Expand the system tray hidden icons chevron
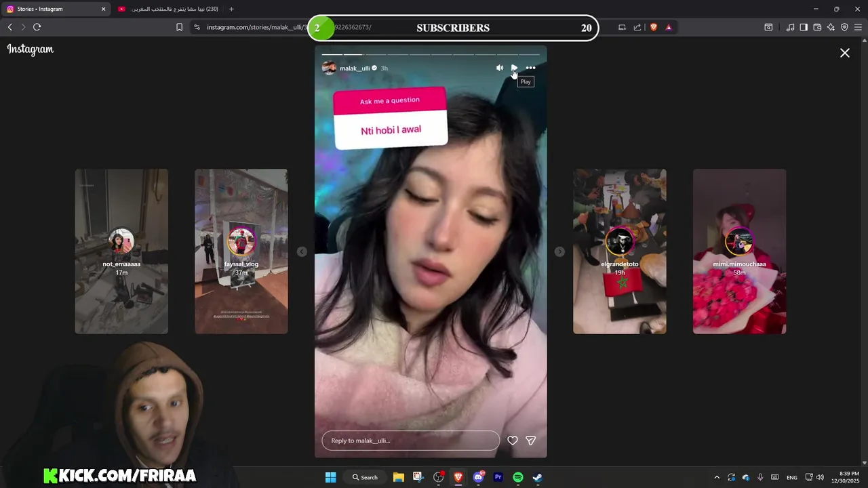 717,477
